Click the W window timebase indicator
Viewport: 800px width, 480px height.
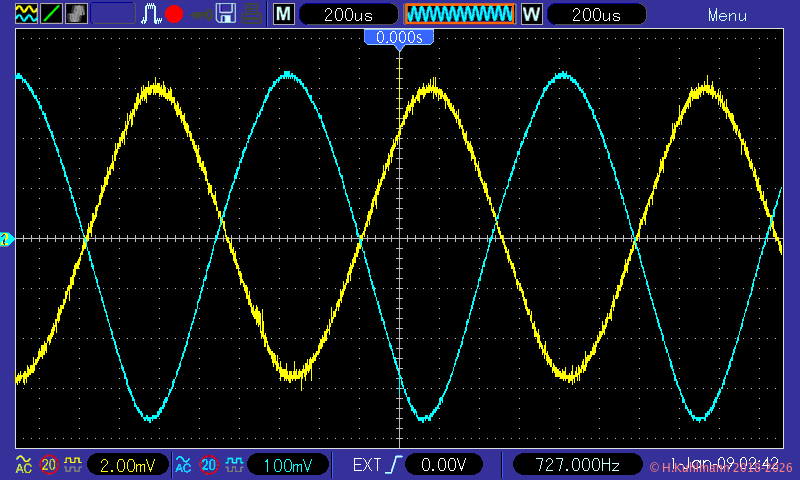tap(531, 14)
